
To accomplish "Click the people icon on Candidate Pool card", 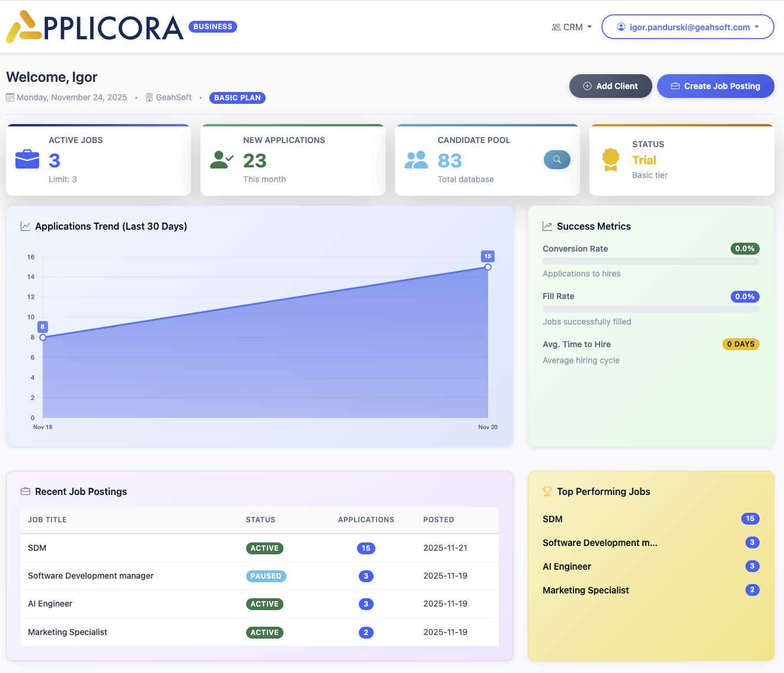I will point(416,160).
